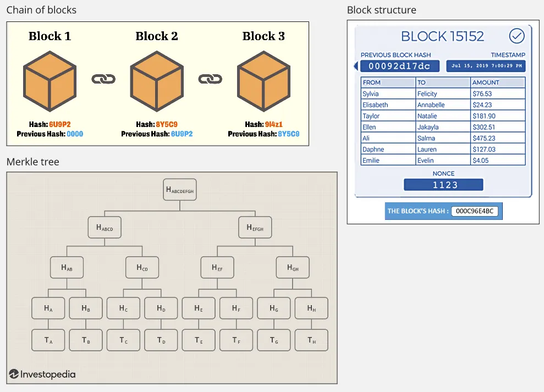
Task: Select the Sylvia to Felicity transaction row
Action: click(443, 93)
